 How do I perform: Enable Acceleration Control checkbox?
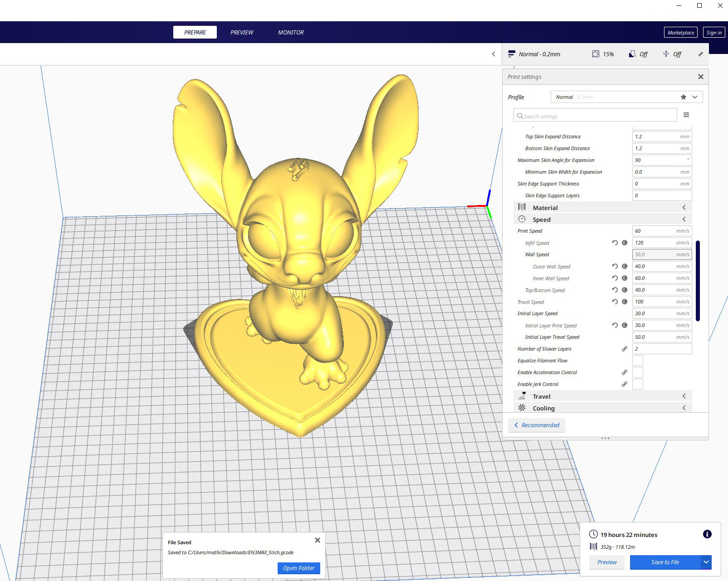click(x=638, y=372)
